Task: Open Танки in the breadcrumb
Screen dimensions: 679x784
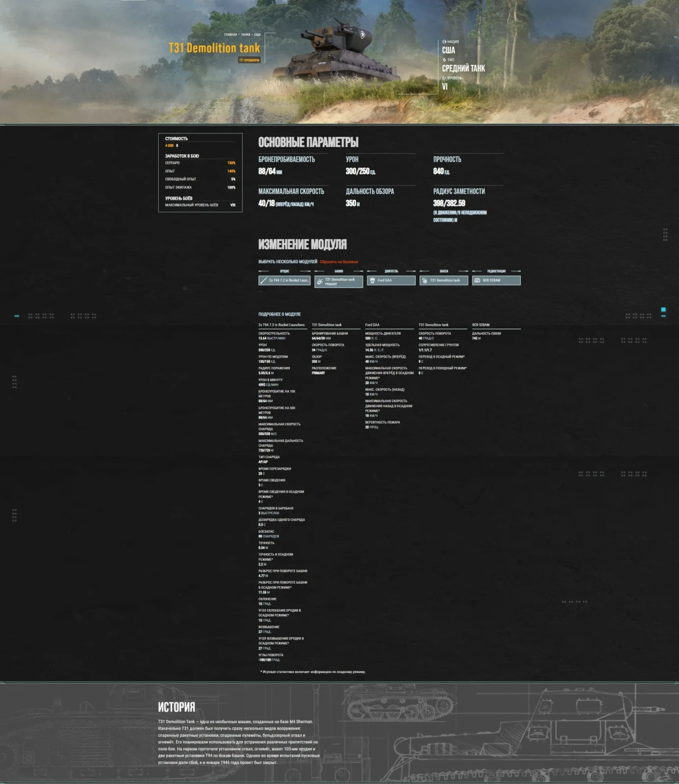Action: (x=245, y=35)
